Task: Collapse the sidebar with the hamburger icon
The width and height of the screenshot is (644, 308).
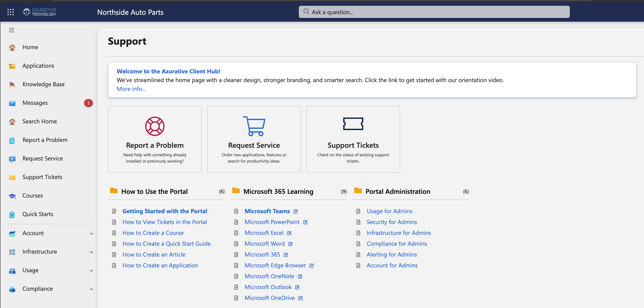Action: pyautogui.click(x=11, y=30)
